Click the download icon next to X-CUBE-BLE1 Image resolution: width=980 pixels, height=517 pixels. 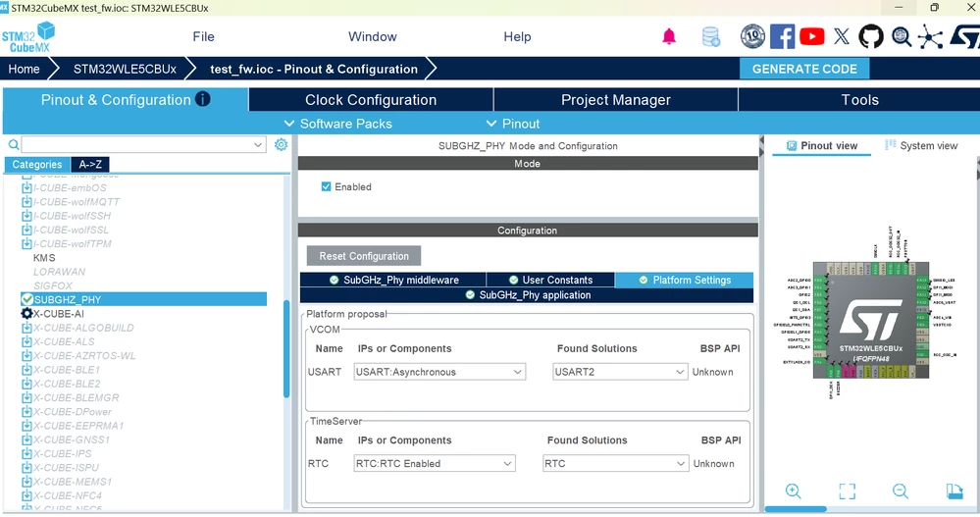[26, 370]
